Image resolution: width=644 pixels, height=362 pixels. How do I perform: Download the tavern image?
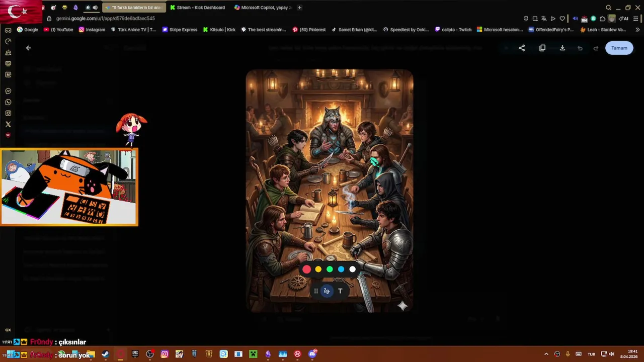562,48
